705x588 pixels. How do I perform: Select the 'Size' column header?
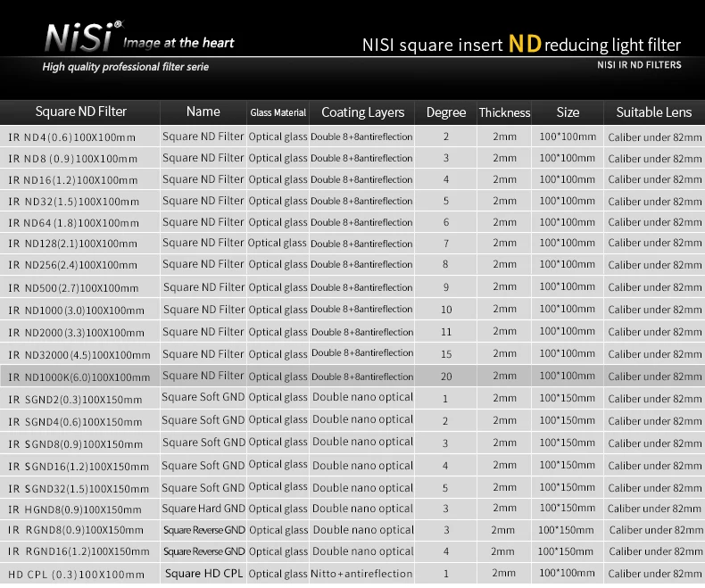(x=568, y=112)
